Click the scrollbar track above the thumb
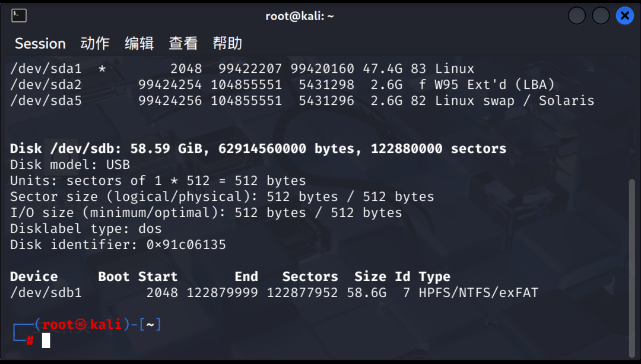Screen dimensions: 641x364 (x=630, y=119)
